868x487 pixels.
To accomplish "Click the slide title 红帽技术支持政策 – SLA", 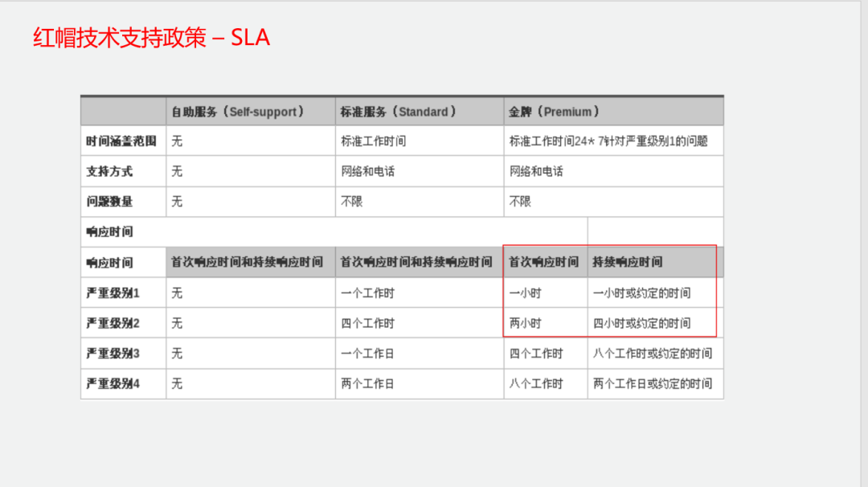I will 151,38.
